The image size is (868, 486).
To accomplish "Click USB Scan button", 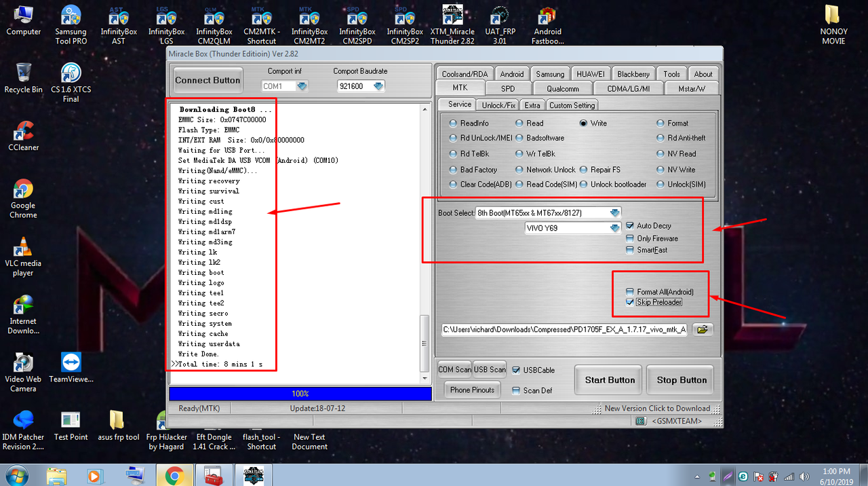I will pyautogui.click(x=490, y=369).
